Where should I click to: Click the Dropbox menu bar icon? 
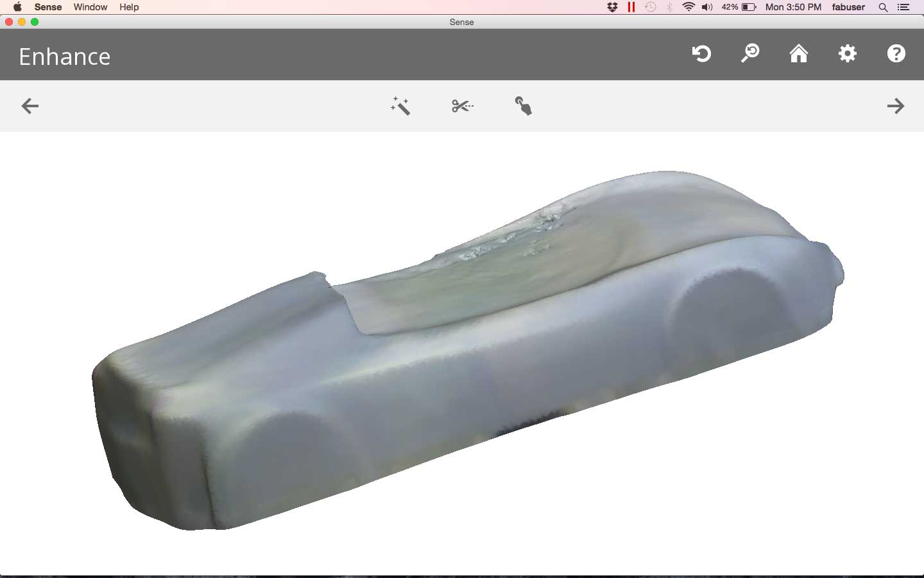click(613, 7)
